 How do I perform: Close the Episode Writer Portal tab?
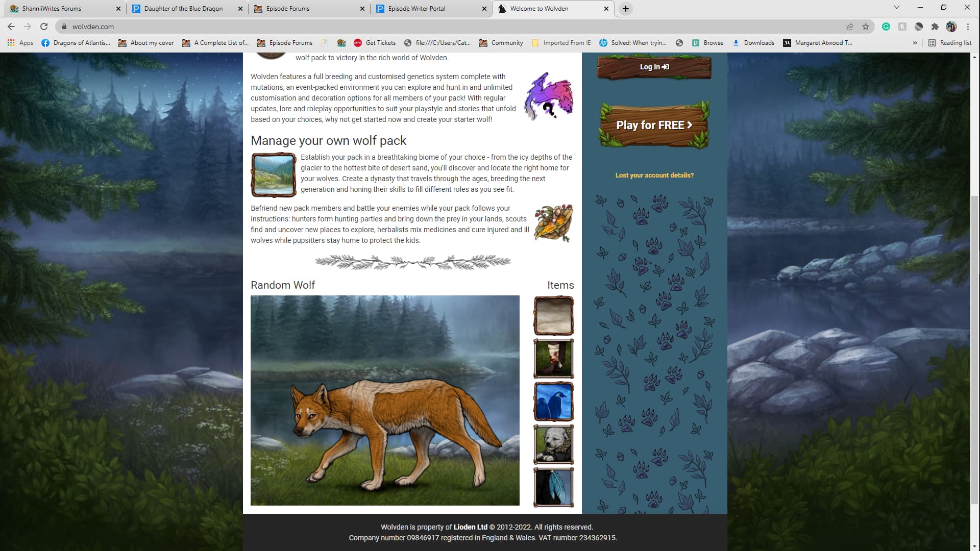pyautogui.click(x=484, y=9)
